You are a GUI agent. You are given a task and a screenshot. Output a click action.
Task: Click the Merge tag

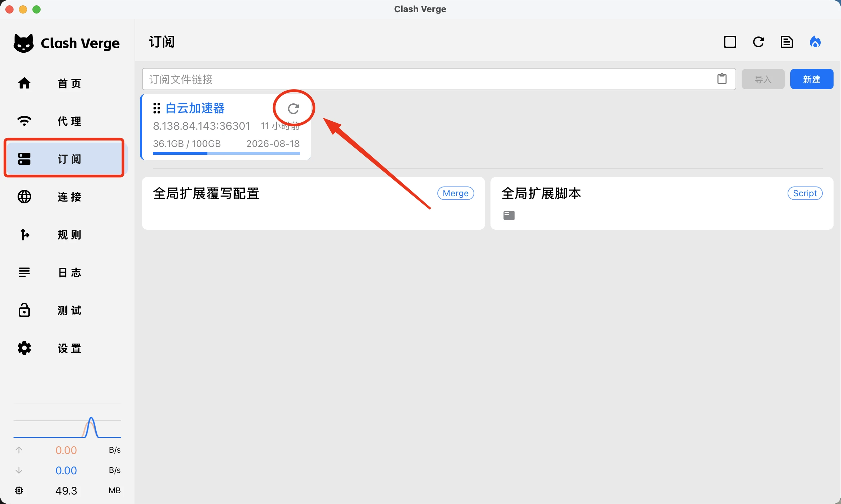tap(456, 193)
